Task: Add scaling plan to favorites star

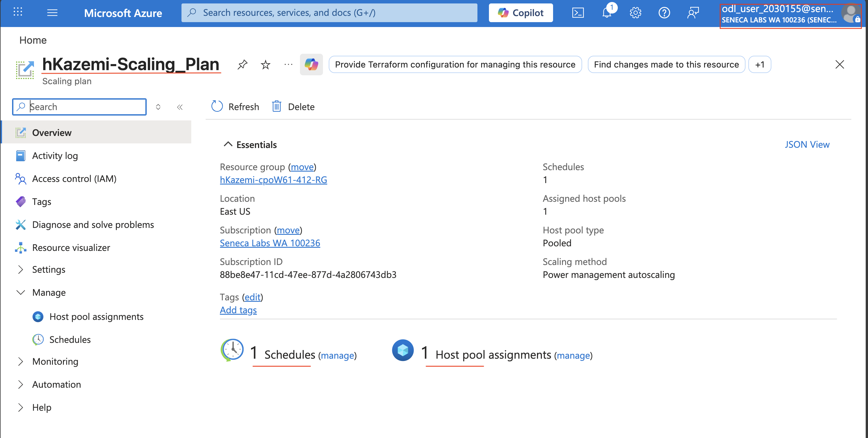Action: [x=265, y=64]
